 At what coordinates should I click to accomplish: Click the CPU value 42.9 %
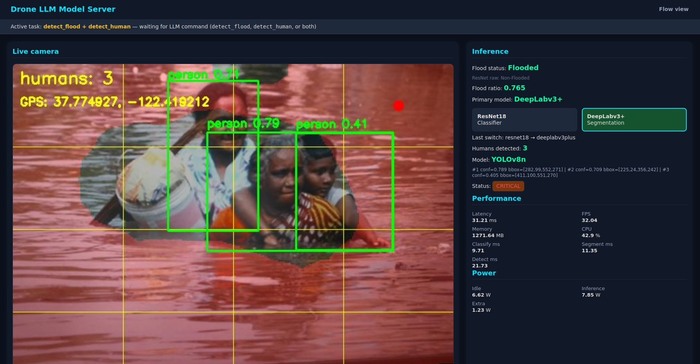(591, 235)
